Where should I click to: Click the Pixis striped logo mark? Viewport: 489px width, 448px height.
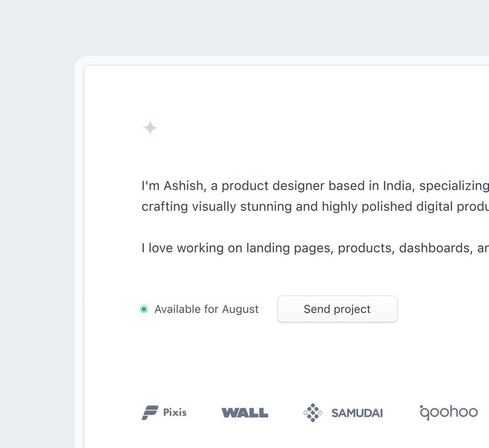pyautogui.click(x=150, y=413)
